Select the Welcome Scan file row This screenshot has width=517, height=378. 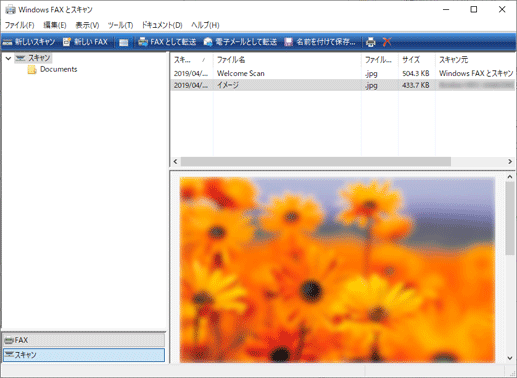coord(343,73)
